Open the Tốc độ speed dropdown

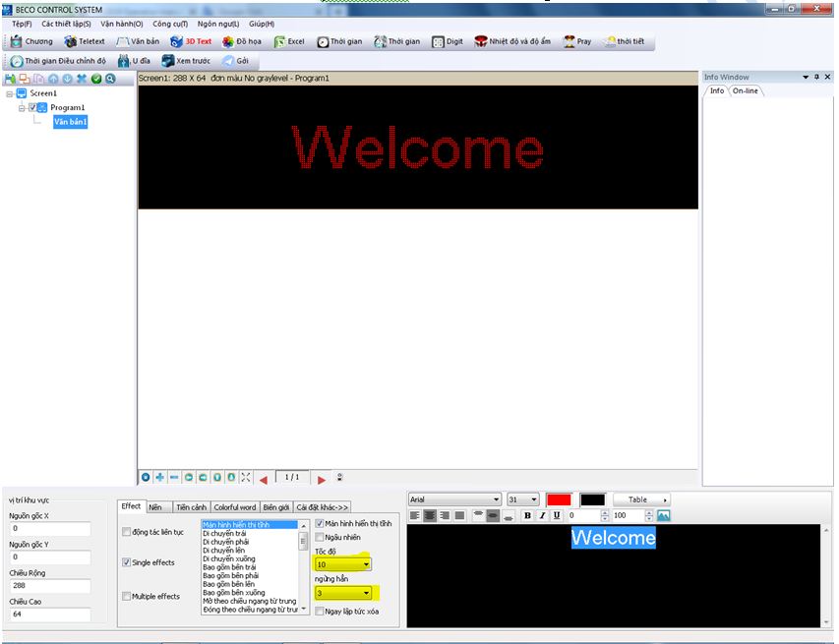pos(366,564)
